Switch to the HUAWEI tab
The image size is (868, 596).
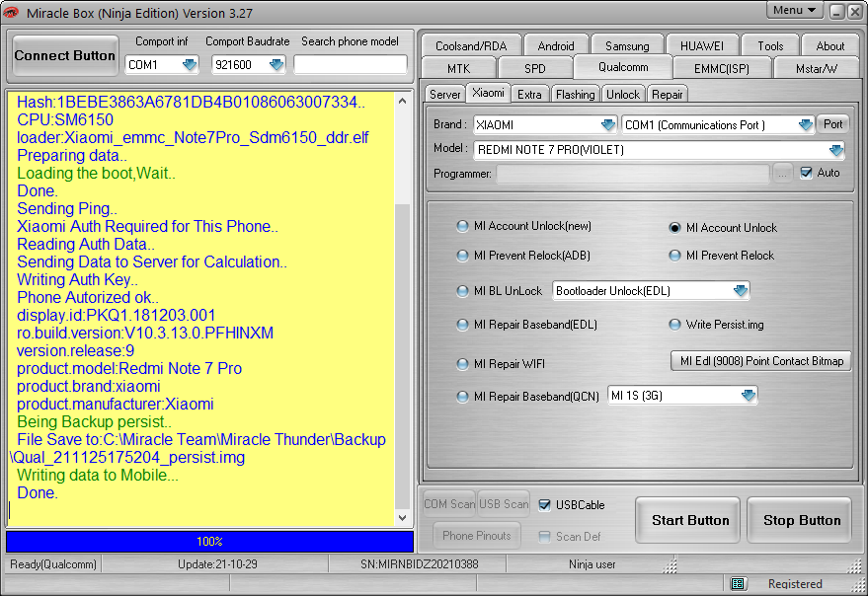[x=702, y=46]
